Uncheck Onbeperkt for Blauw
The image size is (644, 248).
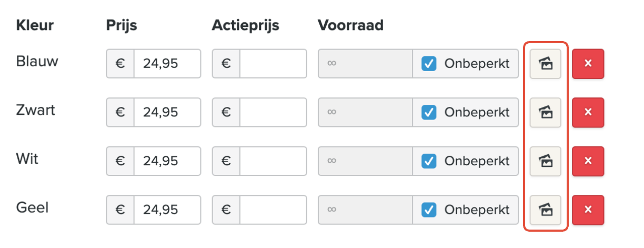pos(429,64)
